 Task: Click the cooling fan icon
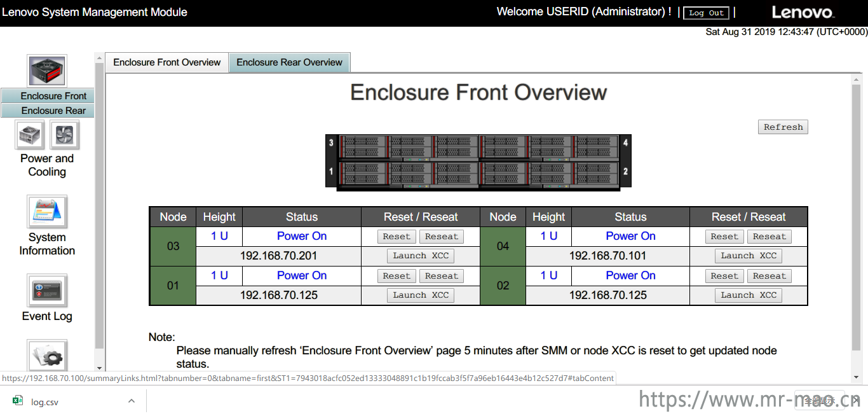pyautogui.click(x=64, y=135)
